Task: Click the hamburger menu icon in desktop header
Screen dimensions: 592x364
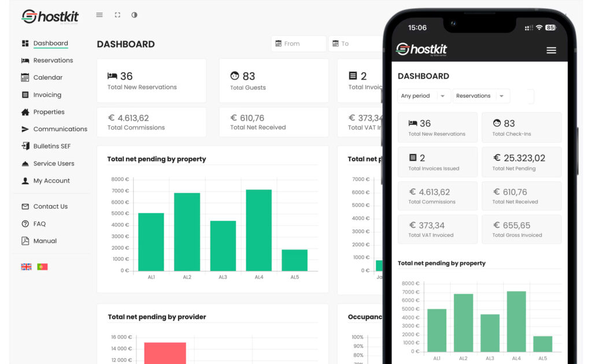Action: pos(99,15)
